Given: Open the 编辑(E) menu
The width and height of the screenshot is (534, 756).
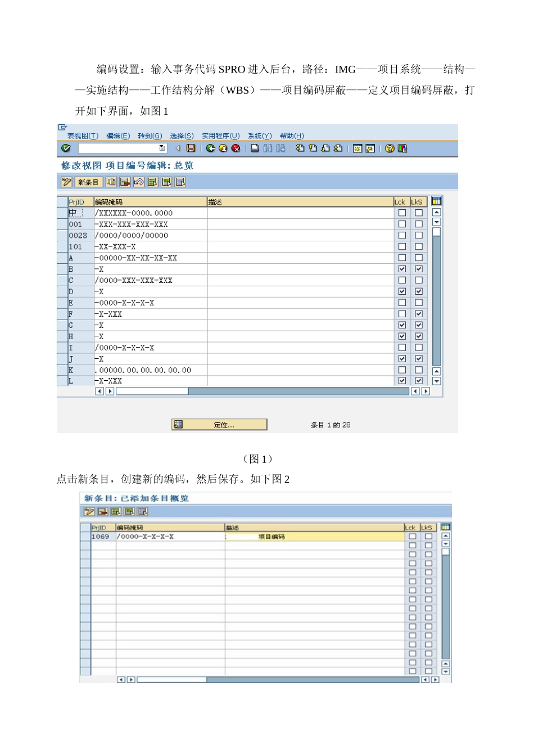Looking at the screenshot, I should 118,136.
